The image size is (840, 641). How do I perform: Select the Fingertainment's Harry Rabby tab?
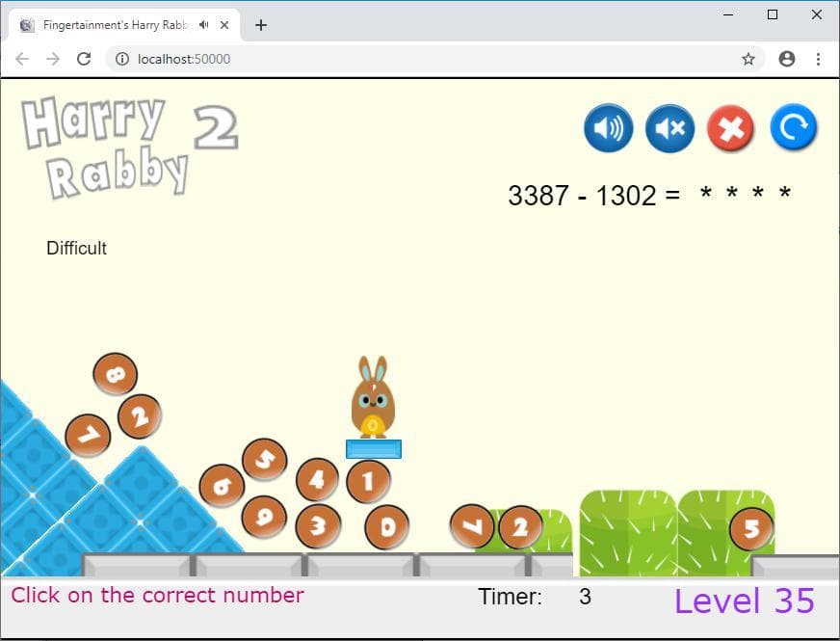(x=124, y=25)
